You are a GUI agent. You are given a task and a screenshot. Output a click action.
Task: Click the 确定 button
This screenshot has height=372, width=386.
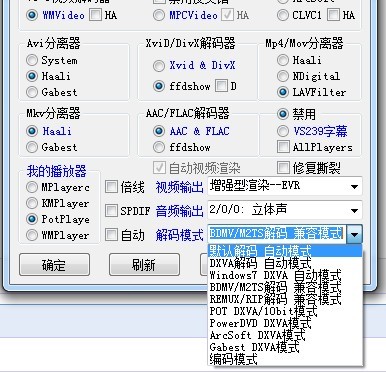point(54,265)
